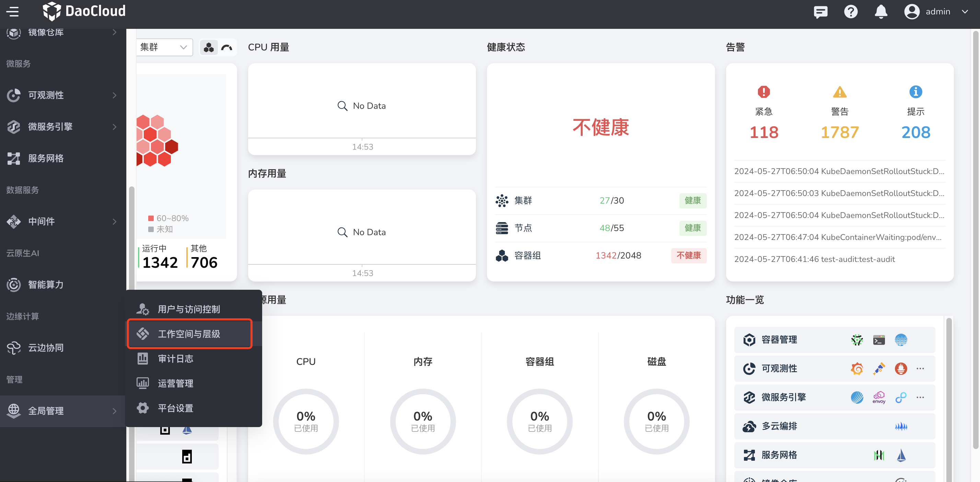Click the help question mark icon

[851, 12]
